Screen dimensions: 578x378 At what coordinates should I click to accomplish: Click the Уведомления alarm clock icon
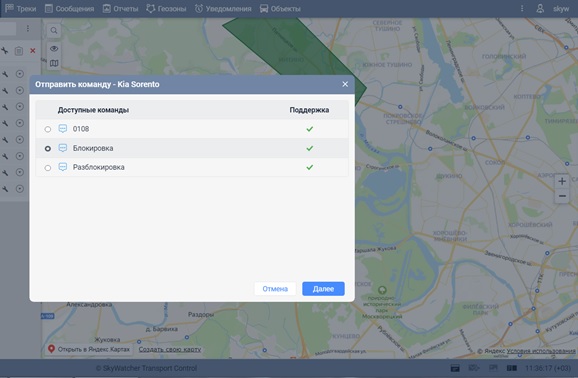(x=199, y=8)
